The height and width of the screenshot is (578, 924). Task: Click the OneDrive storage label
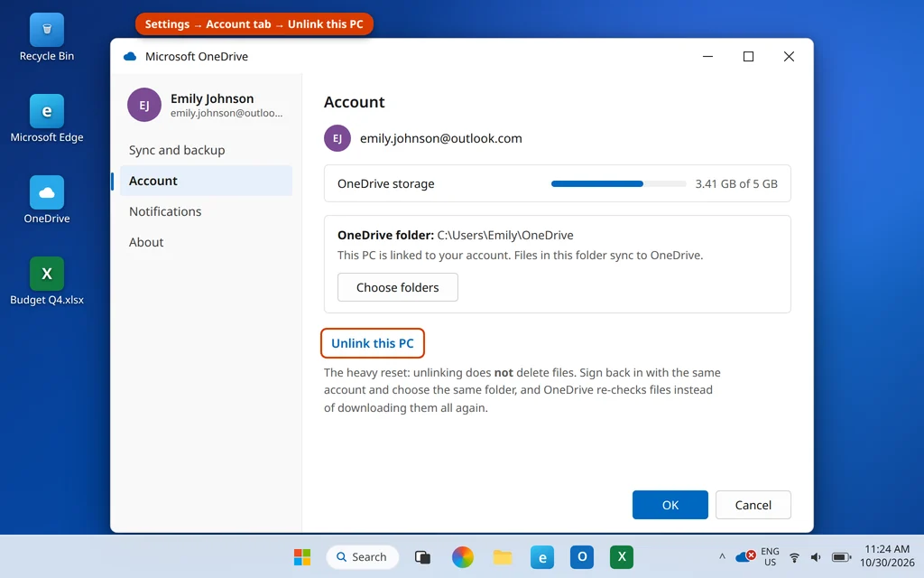point(386,183)
